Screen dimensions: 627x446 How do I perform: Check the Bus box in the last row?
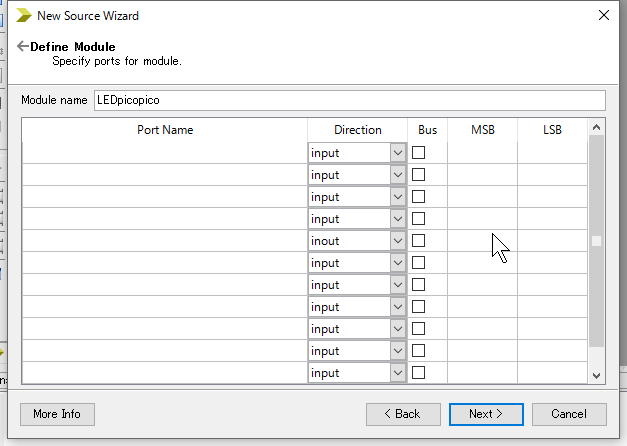pyautogui.click(x=418, y=373)
